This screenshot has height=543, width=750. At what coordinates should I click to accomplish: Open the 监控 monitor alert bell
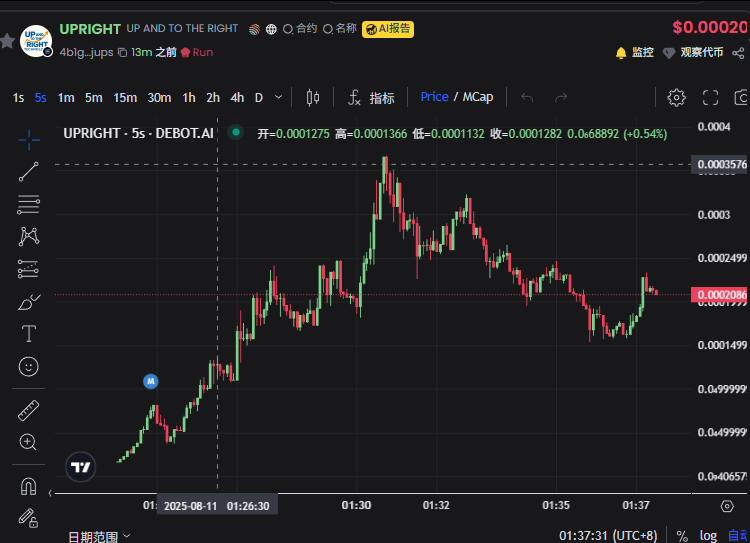[634, 53]
